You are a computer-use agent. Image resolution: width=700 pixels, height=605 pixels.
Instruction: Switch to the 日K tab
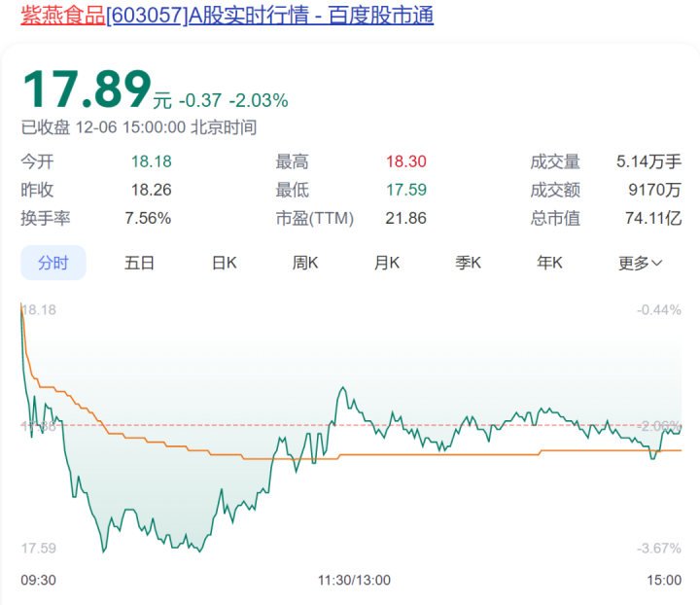[225, 263]
